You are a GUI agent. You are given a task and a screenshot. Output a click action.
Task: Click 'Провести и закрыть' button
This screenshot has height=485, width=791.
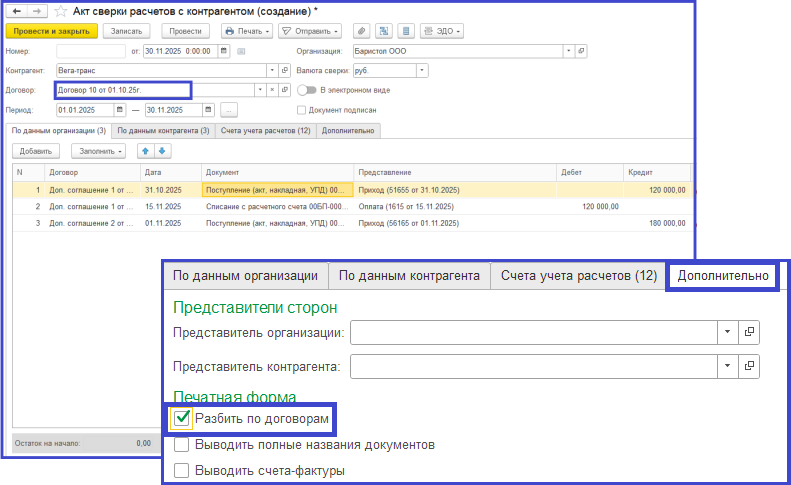tap(51, 31)
